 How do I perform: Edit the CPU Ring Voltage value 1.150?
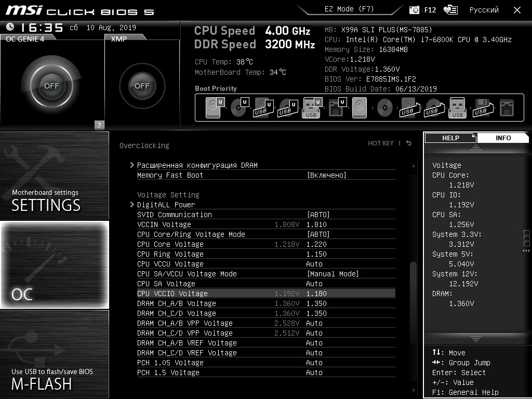316,254
